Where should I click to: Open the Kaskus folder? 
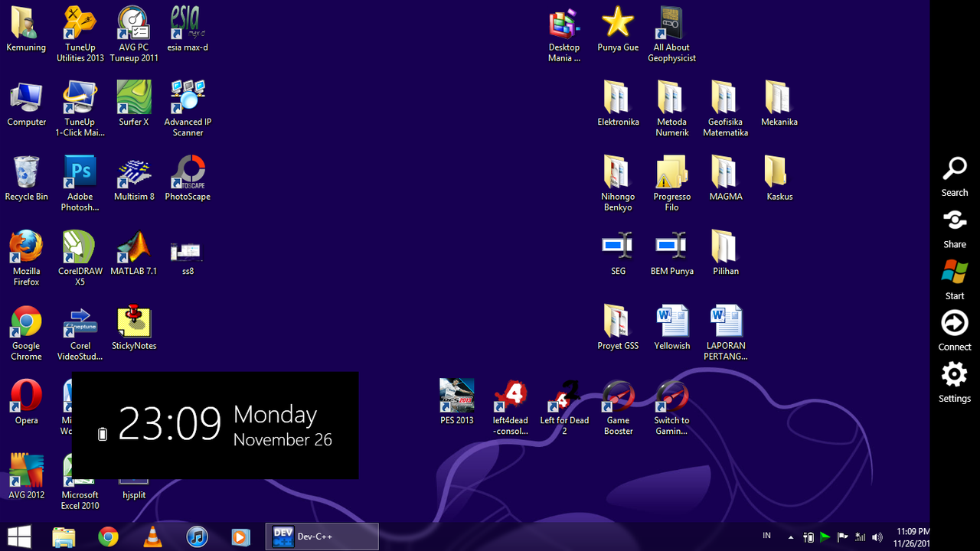(x=779, y=178)
